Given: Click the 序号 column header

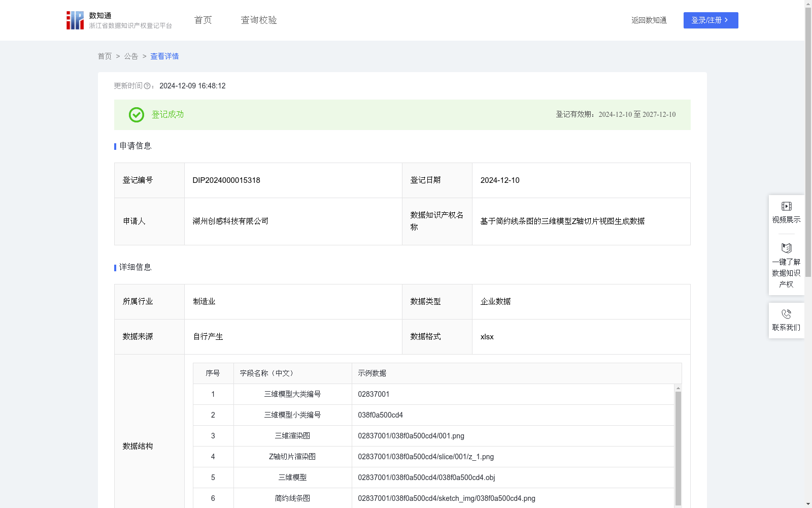Looking at the screenshot, I should 213,373.
